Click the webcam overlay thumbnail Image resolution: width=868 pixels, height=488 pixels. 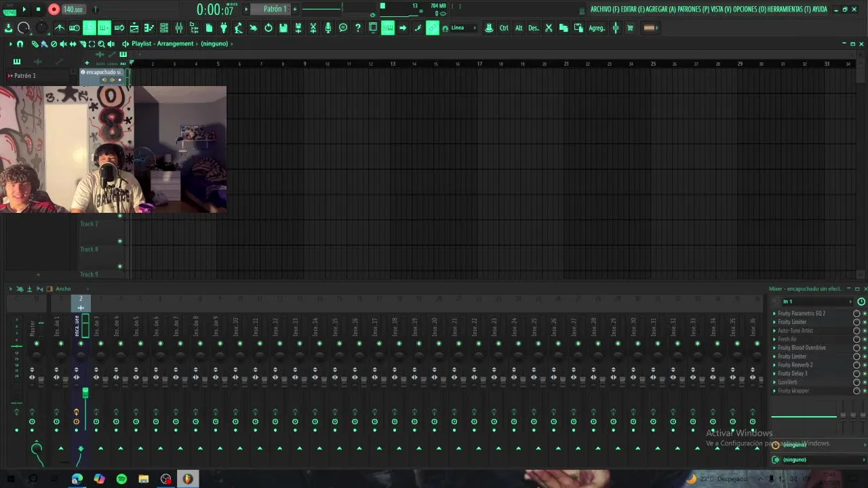click(x=113, y=149)
